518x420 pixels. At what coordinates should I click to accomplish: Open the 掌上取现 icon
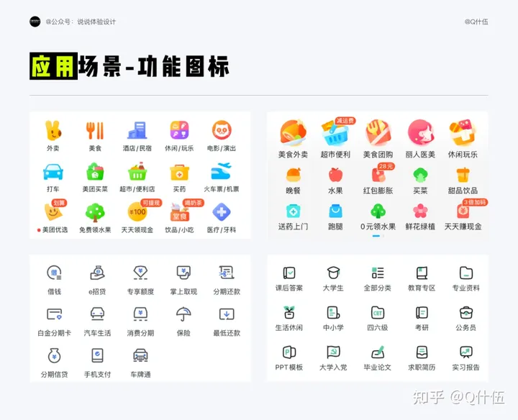[x=183, y=273]
